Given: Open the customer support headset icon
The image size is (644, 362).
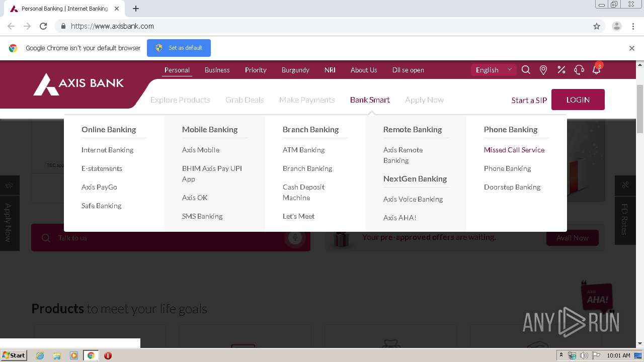Looking at the screenshot, I should pyautogui.click(x=579, y=70).
